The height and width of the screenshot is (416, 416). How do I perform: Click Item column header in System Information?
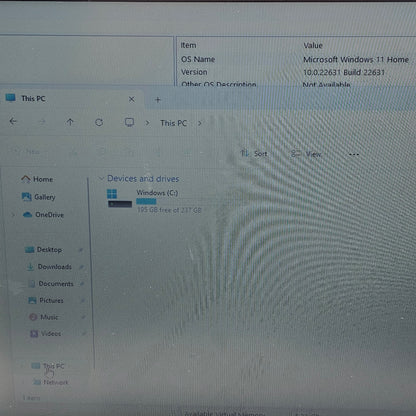[x=188, y=45]
